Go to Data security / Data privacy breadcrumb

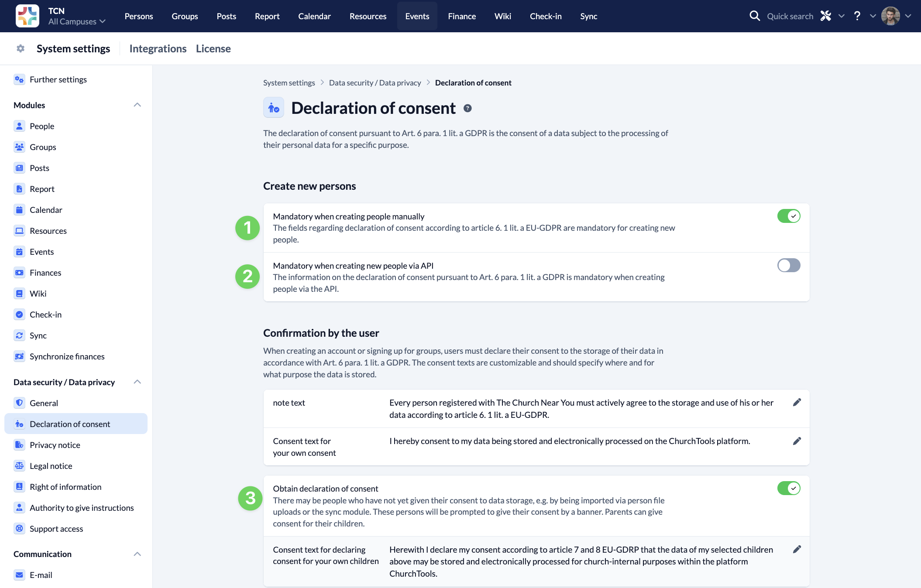click(x=375, y=83)
